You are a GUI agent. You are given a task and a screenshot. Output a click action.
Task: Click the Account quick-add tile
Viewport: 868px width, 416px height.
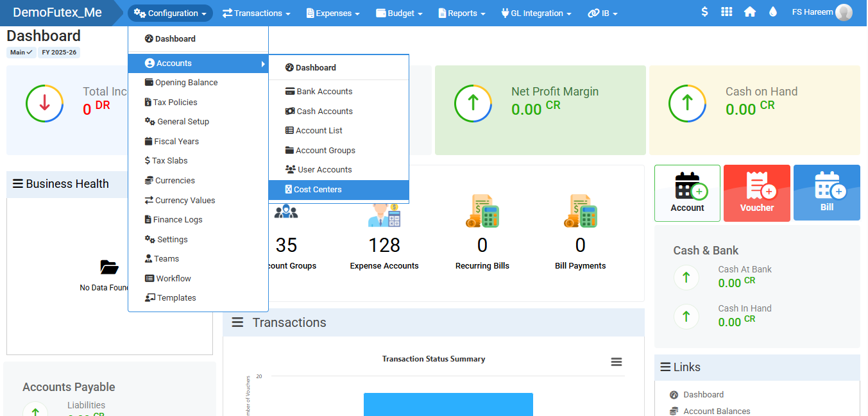[x=687, y=193]
